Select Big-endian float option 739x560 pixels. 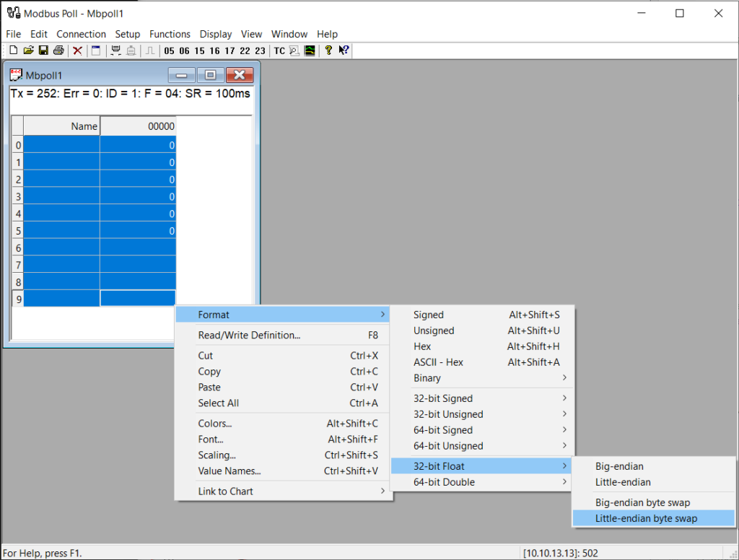click(x=654, y=466)
